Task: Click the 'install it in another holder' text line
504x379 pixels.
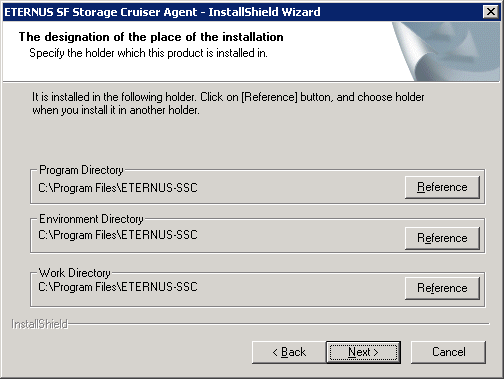Action: (x=116, y=110)
